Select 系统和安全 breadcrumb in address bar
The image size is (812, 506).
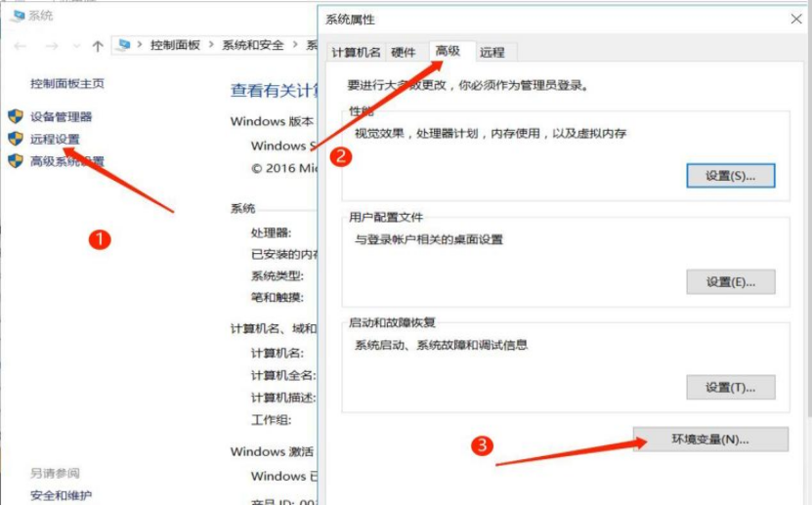pos(253,45)
